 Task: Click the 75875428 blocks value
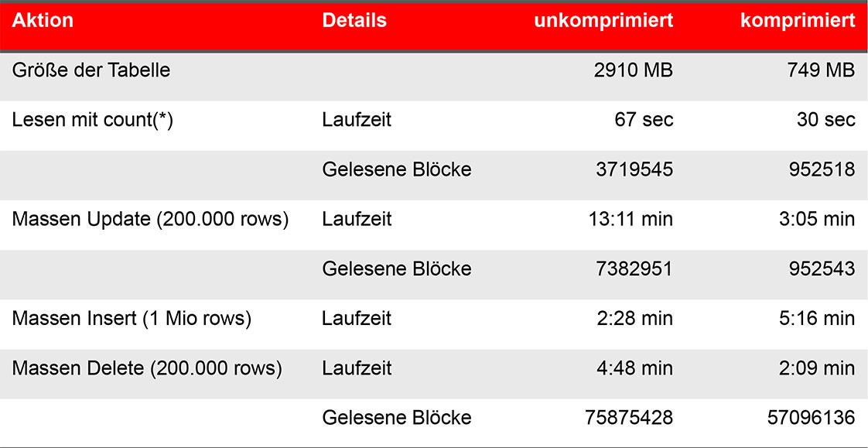pyautogui.click(x=629, y=418)
